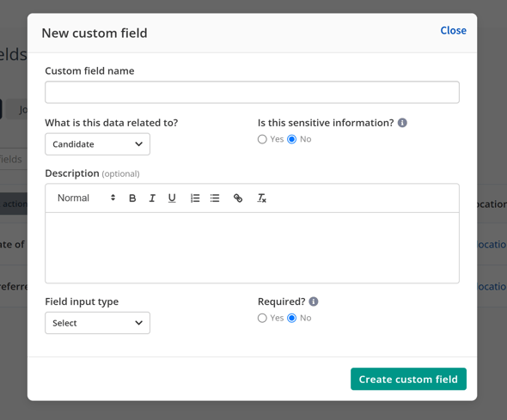Toggle underline formatting in description toolbar
This screenshot has width=507, height=420.
click(172, 198)
